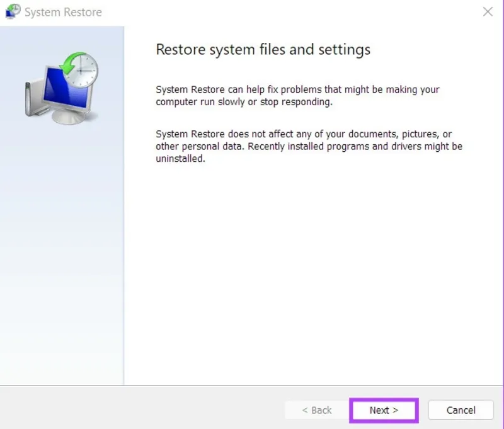Click the System Restore title text
Screen dimensions: 504x429
point(64,12)
